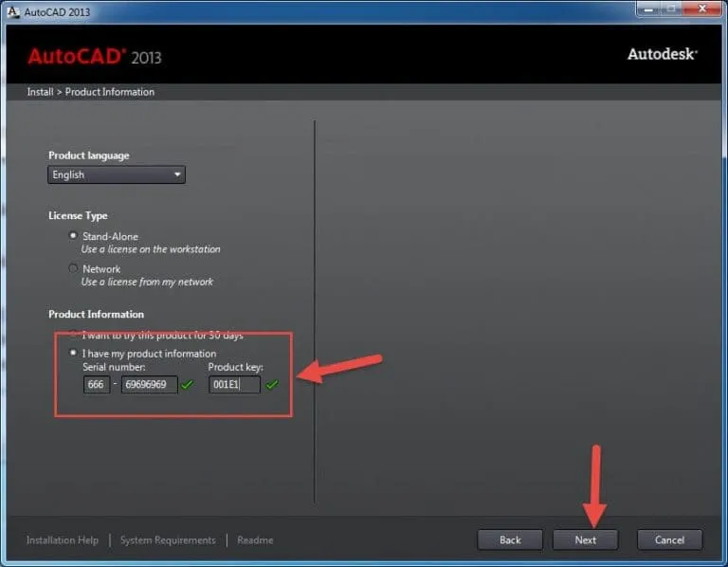Click the 'Install' breadcrumb text
Viewport: 728px width, 567px height.
[41, 92]
